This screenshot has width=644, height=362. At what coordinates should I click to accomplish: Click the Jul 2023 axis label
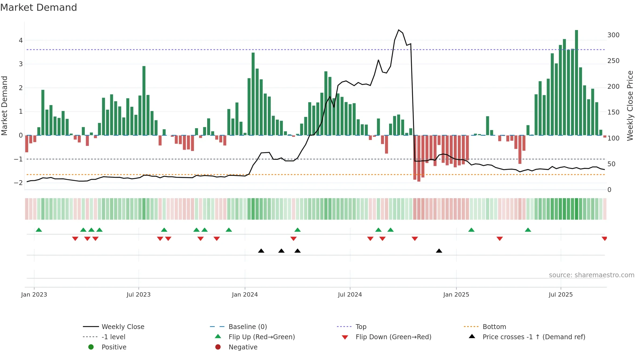coord(139,294)
